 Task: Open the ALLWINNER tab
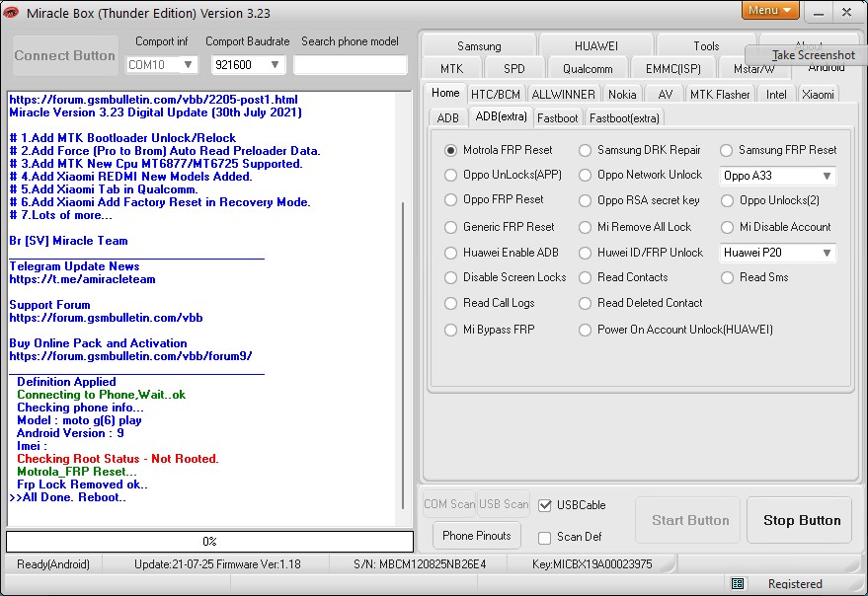(x=563, y=95)
